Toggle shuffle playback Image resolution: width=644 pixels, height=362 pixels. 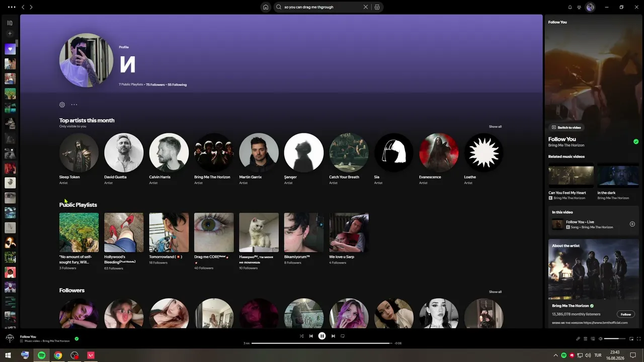[x=301, y=336]
